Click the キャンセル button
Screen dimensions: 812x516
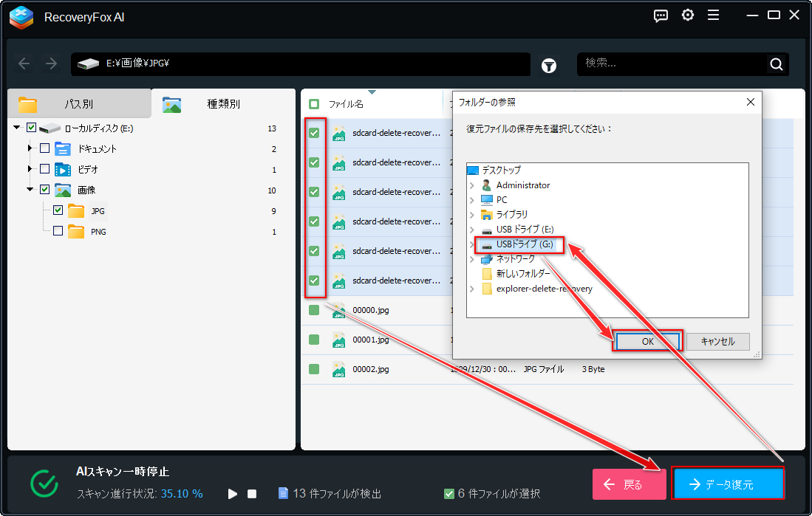(717, 342)
